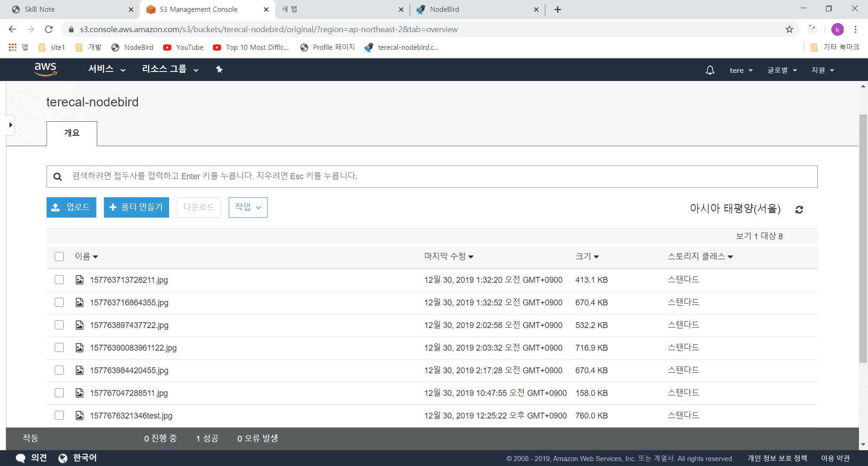Select the 개요 tab
Image resolution: width=868 pixels, height=466 pixels.
click(x=72, y=133)
